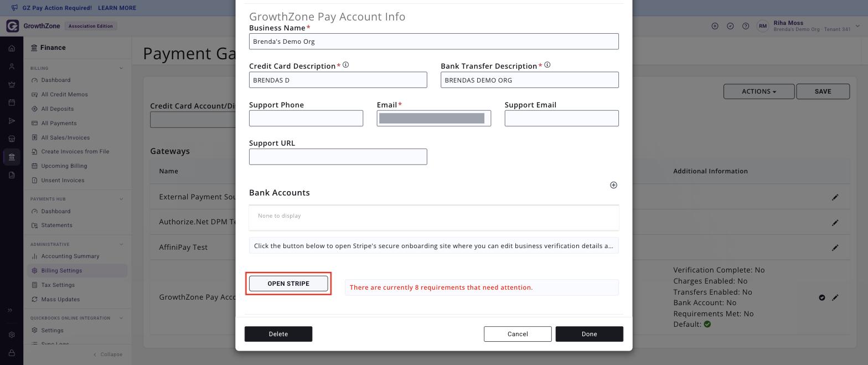
Task: Edit AffiniPay Test gateway pencil
Action: click(x=835, y=248)
